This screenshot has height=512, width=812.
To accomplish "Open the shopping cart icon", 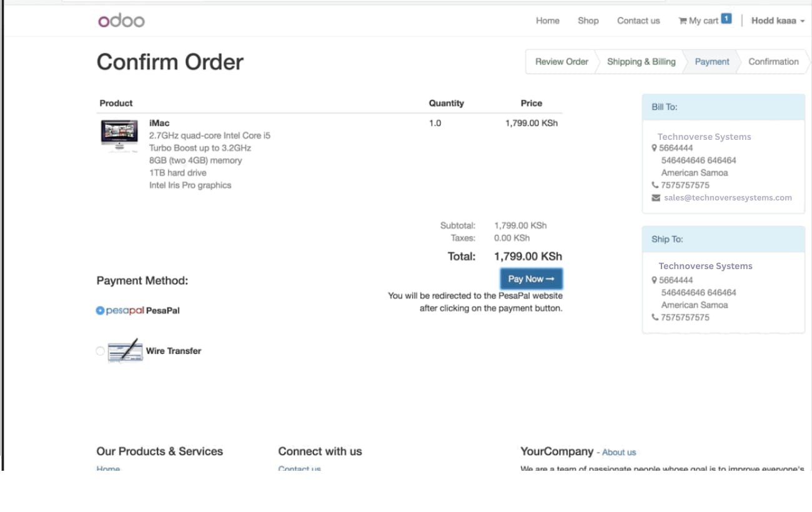I will pyautogui.click(x=683, y=21).
